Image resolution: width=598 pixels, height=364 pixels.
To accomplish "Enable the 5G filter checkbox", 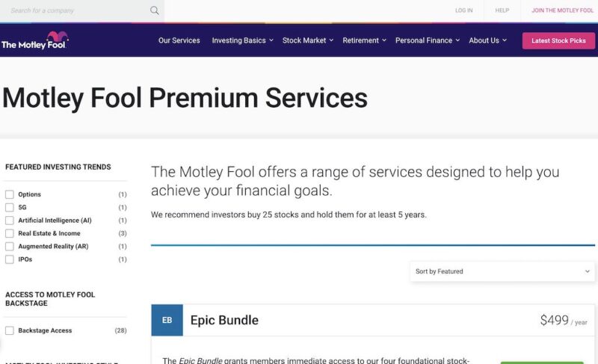I will pos(10,207).
